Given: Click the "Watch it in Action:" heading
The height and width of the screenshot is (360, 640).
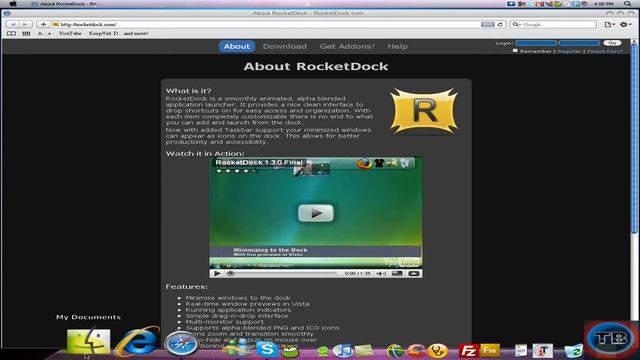Looking at the screenshot, I should pos(205,153).
